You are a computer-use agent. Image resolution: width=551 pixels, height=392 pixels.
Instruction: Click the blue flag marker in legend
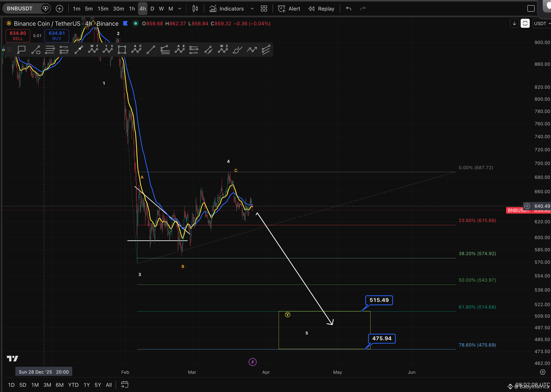(125, 23)
